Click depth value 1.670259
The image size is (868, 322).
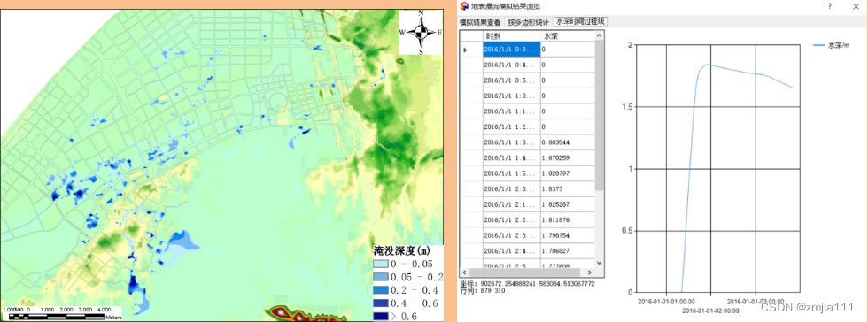567,157
